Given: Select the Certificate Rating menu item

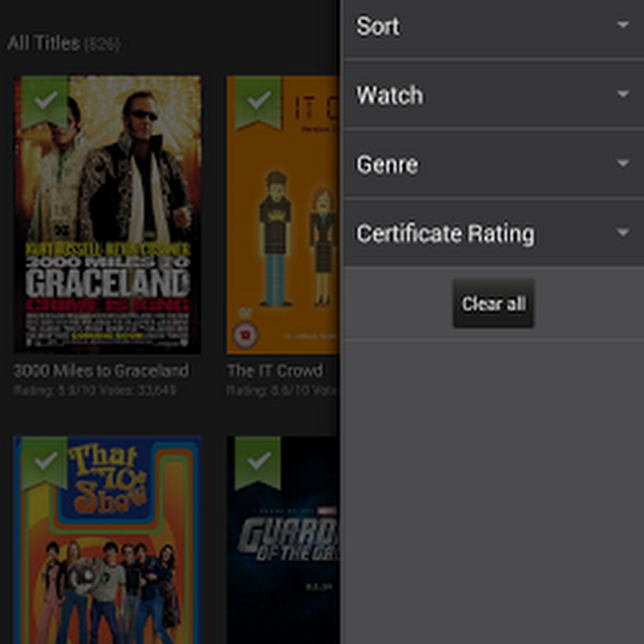Looking at the screenshot, I should pyautogui.click(x=447, y=233).
